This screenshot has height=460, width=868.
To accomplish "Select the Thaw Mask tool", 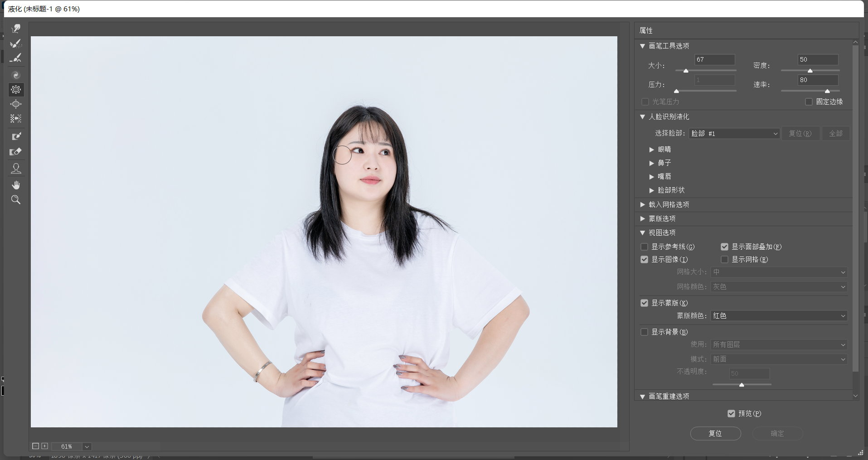I will click(x=16, y=152).
